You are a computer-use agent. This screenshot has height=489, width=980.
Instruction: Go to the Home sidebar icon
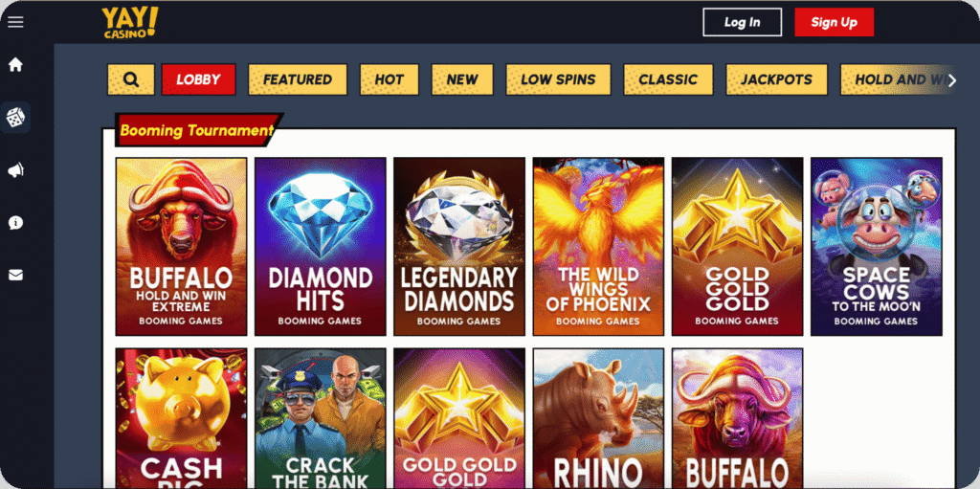coord(15,64)
